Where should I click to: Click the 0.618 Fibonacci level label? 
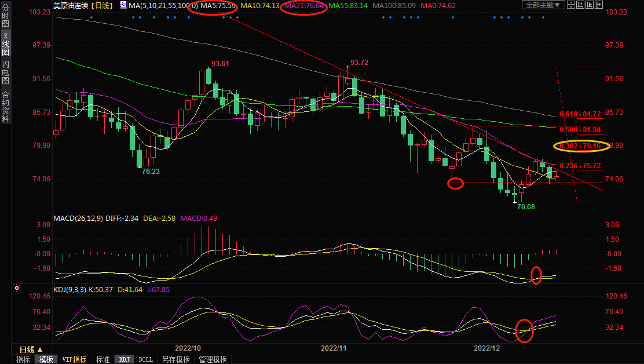(580, 114)
